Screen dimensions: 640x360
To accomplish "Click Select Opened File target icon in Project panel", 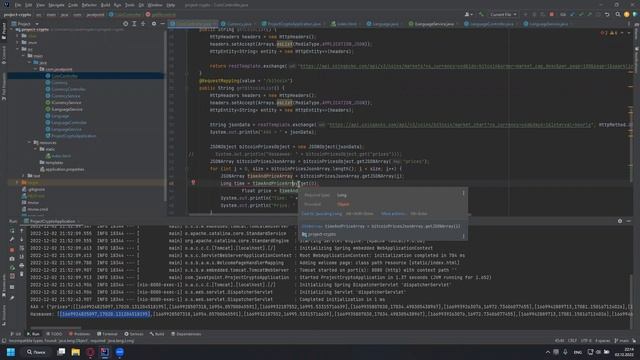I will 125,24.
